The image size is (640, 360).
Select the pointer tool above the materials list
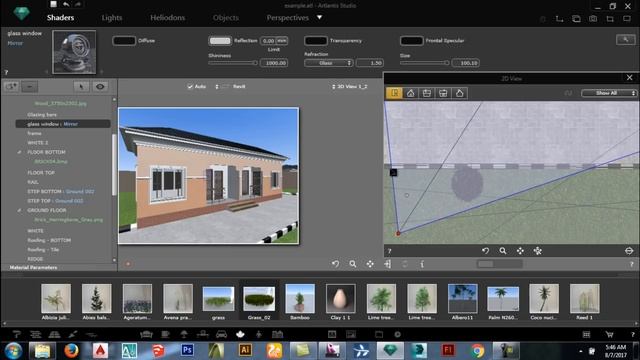point(81,87)
